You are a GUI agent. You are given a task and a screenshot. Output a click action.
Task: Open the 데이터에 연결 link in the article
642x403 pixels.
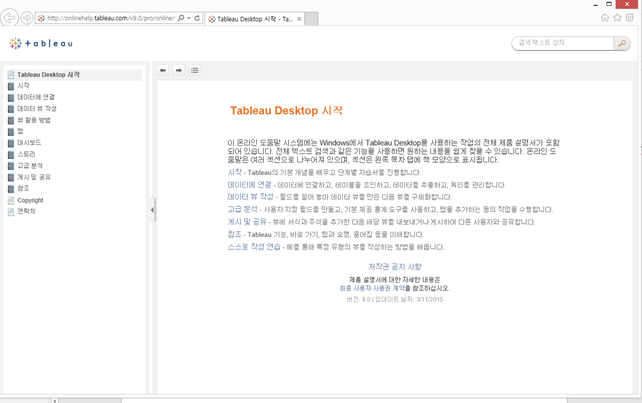[x=249, y=184]
